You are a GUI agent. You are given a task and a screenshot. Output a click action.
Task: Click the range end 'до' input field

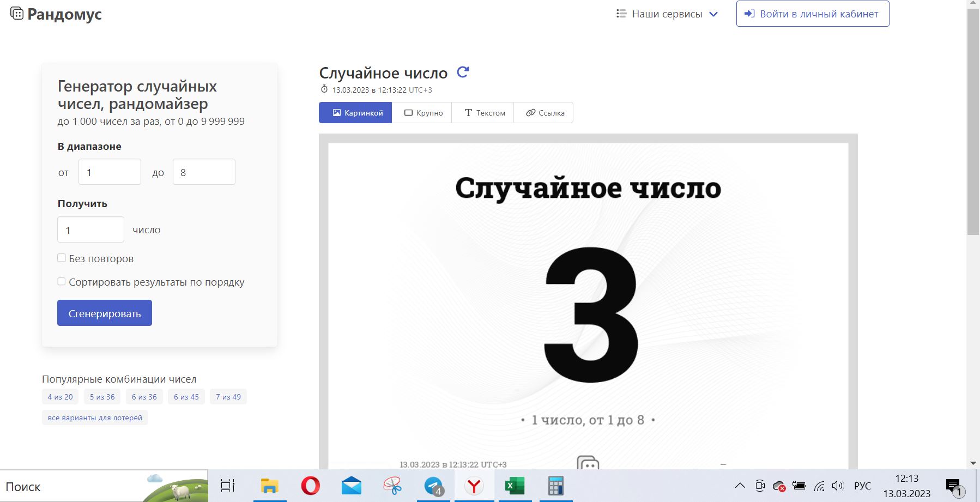click(x=204, y=172)
